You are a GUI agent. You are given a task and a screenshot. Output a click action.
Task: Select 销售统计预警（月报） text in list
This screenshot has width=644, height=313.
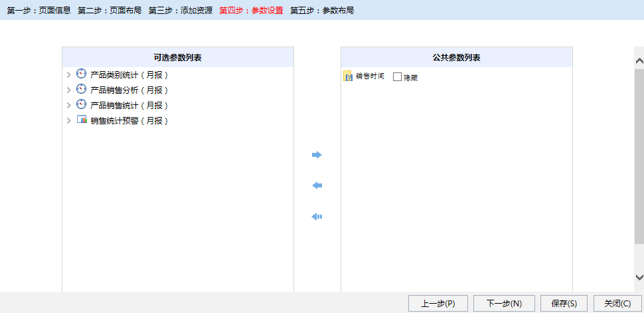pos(129,121)
